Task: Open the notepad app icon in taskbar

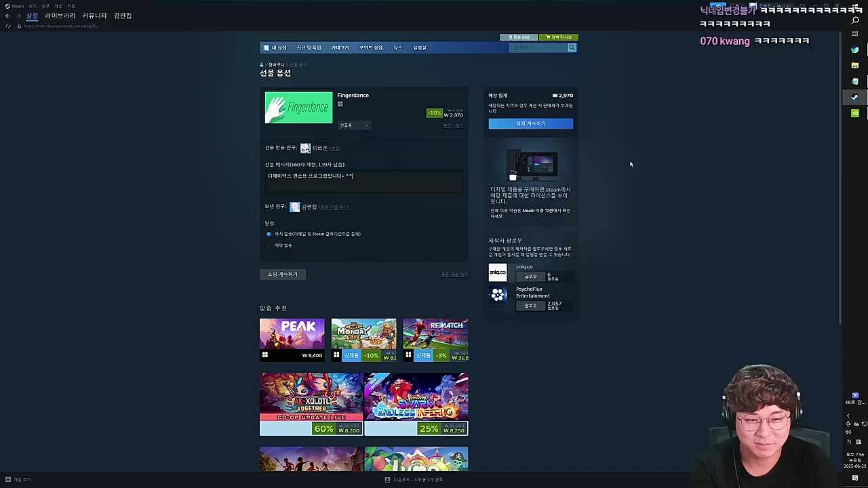Action: click(855, 81)
